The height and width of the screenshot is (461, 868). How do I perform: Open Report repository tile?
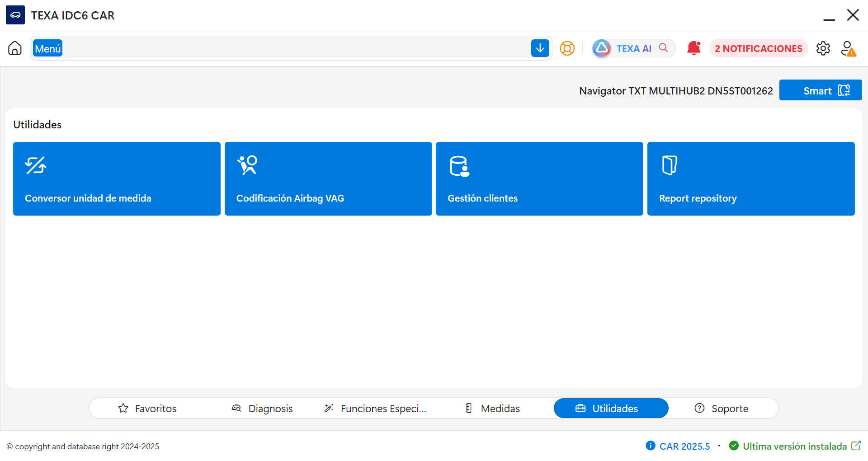[751, 179]
